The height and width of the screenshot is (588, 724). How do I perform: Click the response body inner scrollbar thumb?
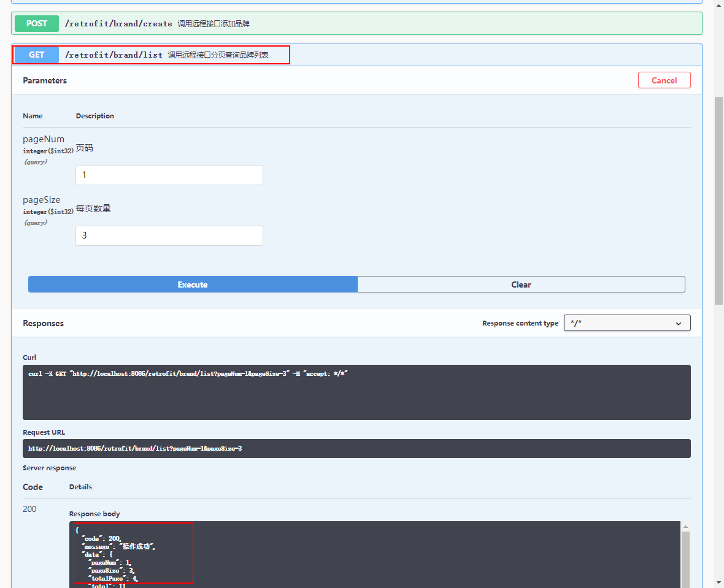tap(686, 559)
